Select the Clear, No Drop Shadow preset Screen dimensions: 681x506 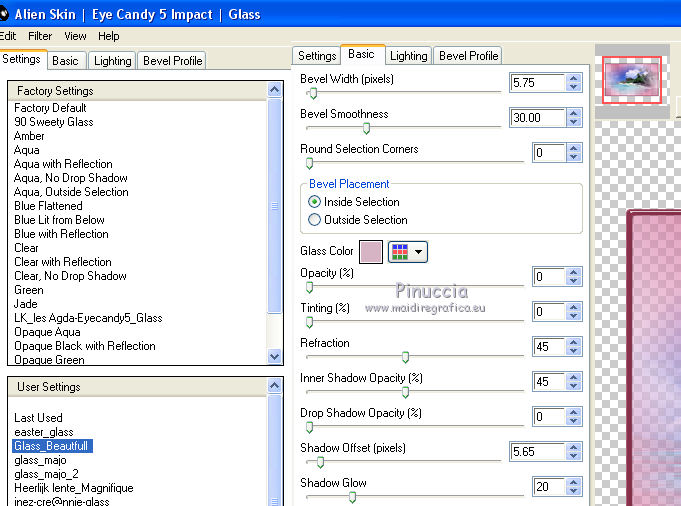(x=70, y=276)
